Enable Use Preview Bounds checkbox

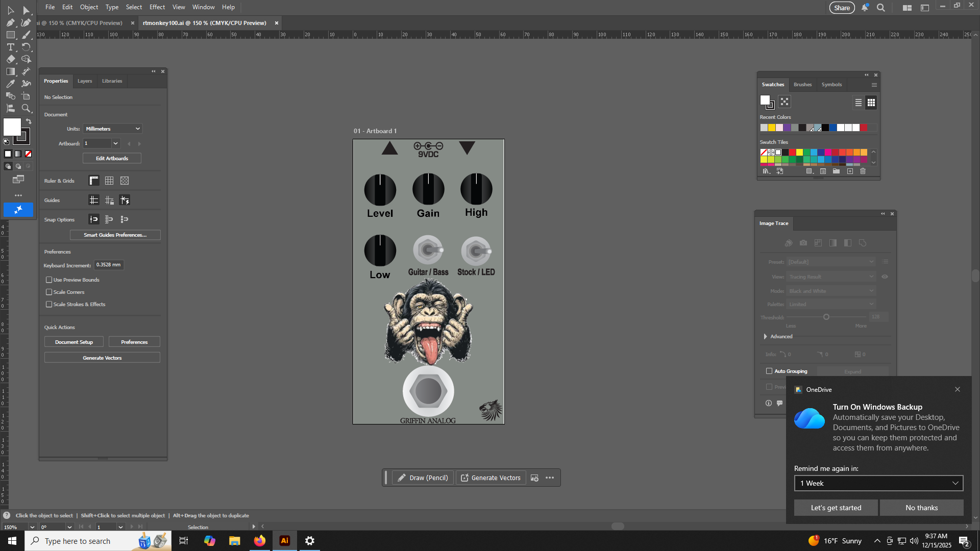click(49, 280)
